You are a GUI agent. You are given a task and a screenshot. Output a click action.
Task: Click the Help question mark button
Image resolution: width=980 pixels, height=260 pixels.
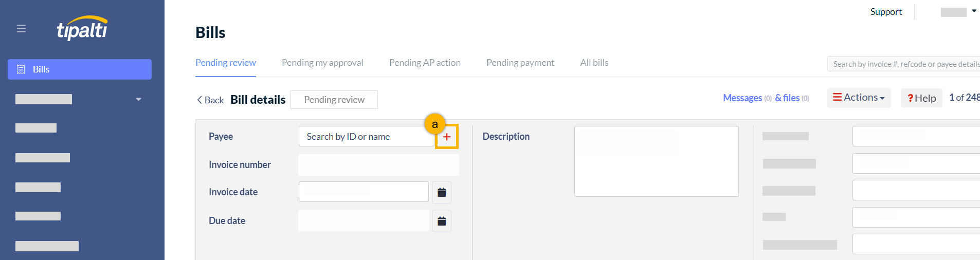click(x=921, y=98)
